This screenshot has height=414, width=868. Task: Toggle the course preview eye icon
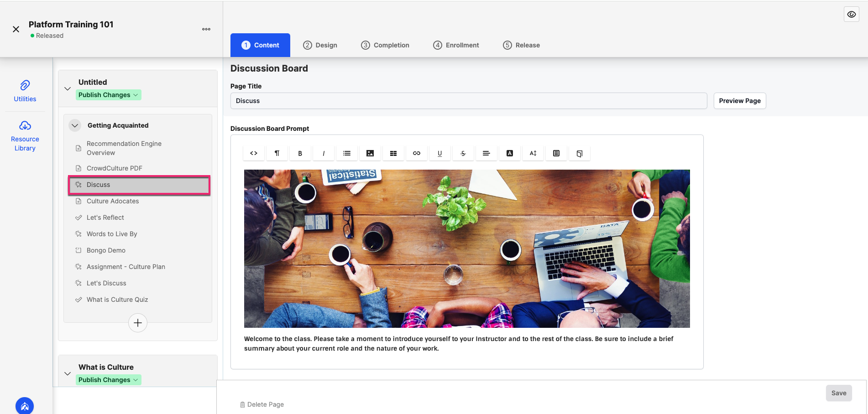tap(851, 14)
